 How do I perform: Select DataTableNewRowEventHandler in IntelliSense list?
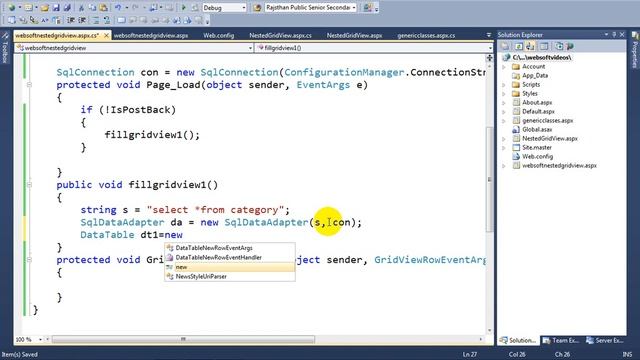[230, 257]
